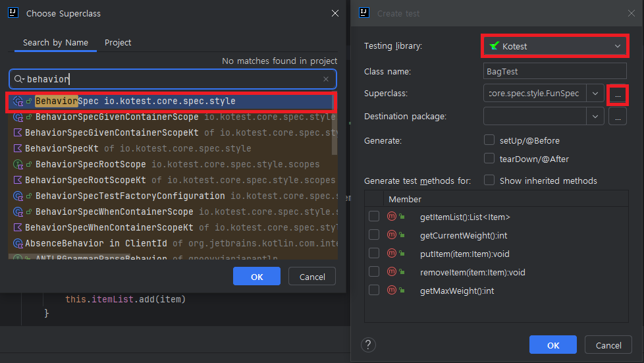
Task: Enable the setUp/@Before checkbox
Action: [x=489, y=140]
